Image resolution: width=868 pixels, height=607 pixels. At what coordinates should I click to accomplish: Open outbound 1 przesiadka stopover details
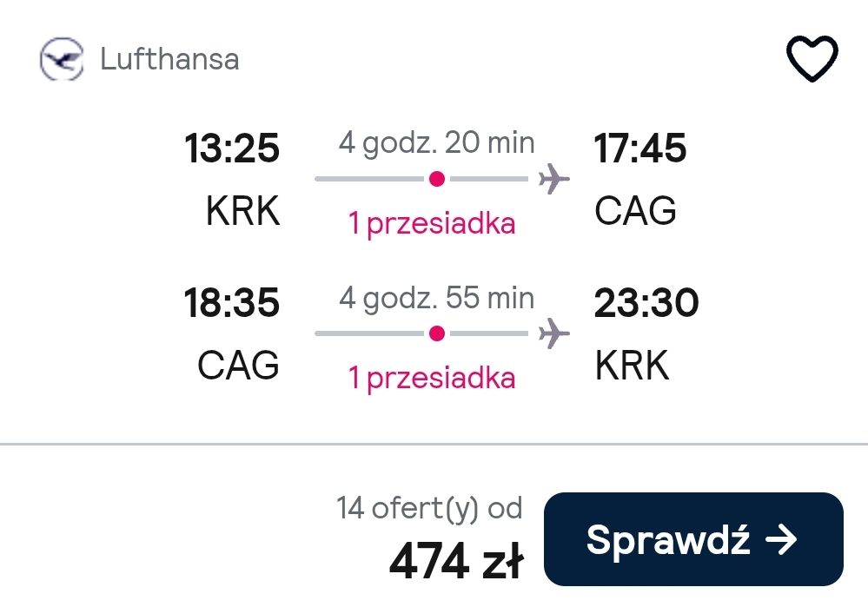click(432, 224)
